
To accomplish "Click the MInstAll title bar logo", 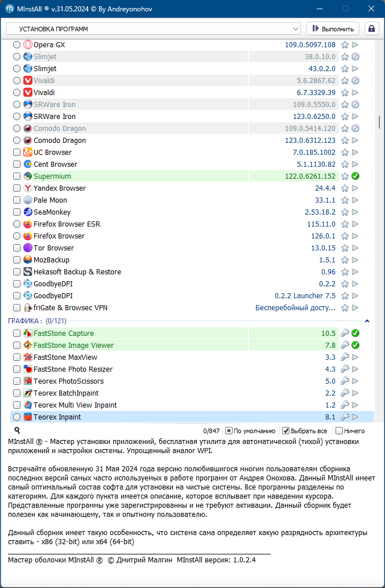I will coord(10,9).
